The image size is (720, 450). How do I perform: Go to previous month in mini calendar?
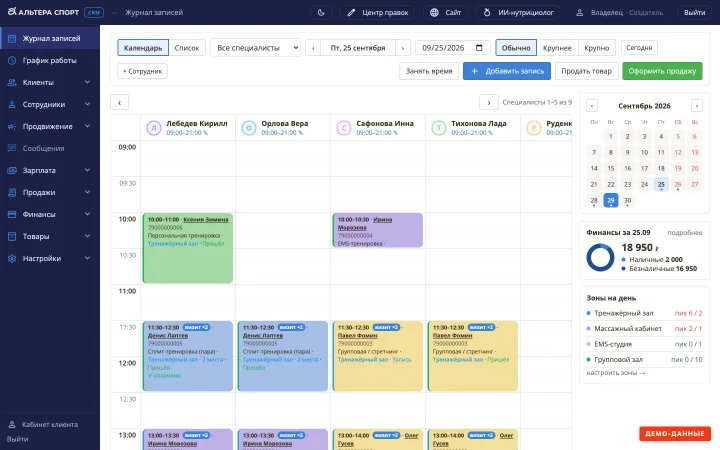[x=592, y=106]
